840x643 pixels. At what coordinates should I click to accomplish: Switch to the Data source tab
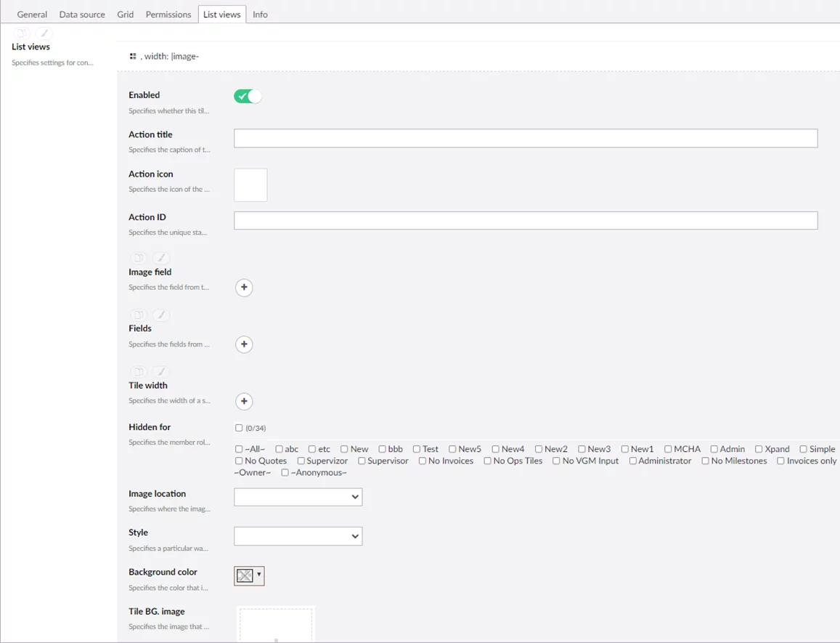82,15
